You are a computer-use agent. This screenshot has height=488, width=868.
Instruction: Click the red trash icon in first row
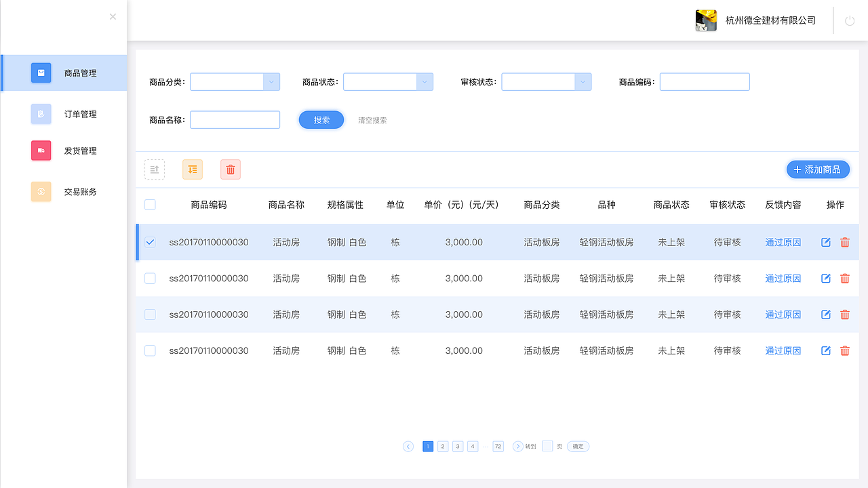coord(845,242)
